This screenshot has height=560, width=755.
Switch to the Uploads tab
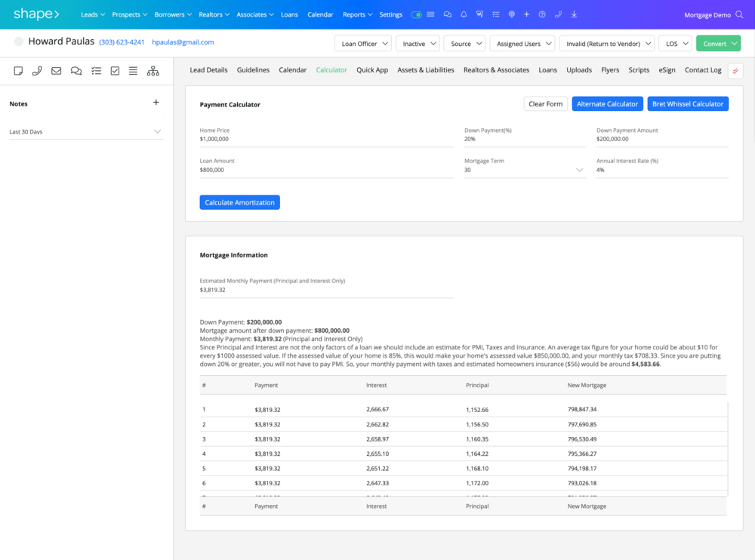click(x=579, y=70)
